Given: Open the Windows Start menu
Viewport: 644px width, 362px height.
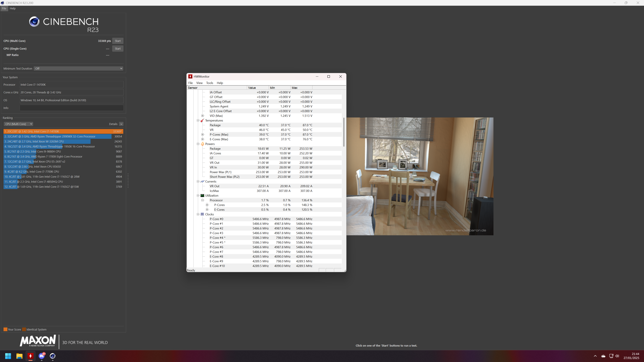Looking at the screenshot, I should (x=8, y=356).
